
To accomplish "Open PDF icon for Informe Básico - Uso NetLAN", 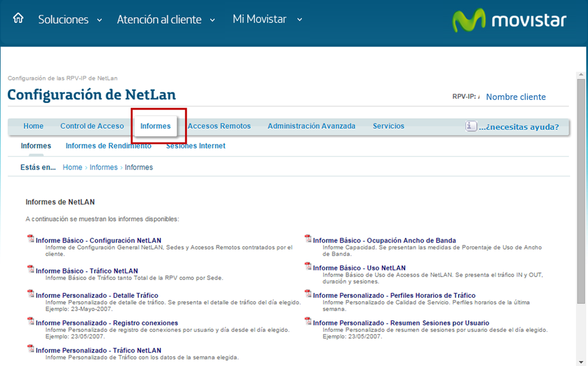I will point(307,268).
